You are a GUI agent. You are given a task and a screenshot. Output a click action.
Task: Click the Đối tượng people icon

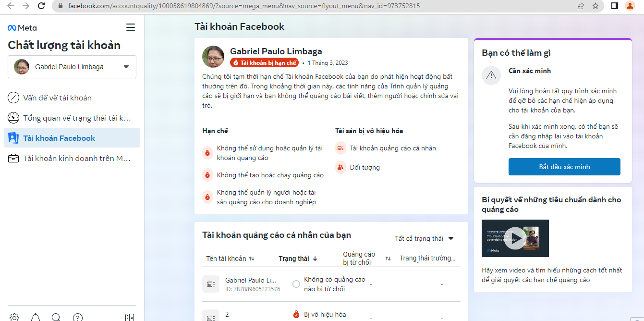(340, 167)
